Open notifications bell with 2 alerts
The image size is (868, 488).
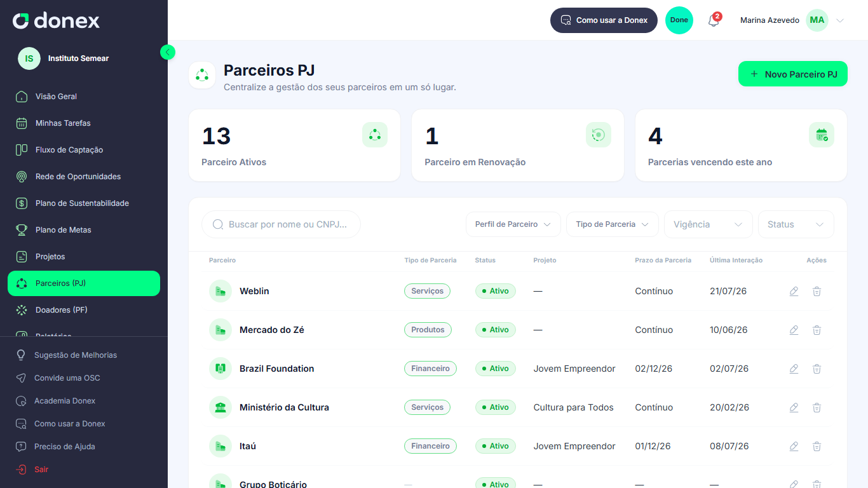714,20
